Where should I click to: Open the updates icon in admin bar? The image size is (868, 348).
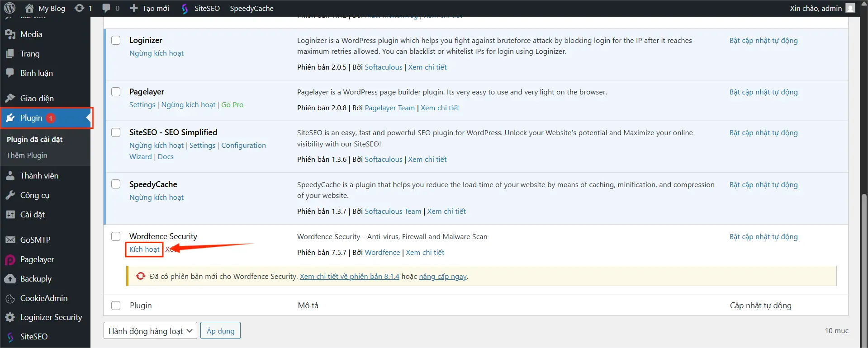(80, 8)
